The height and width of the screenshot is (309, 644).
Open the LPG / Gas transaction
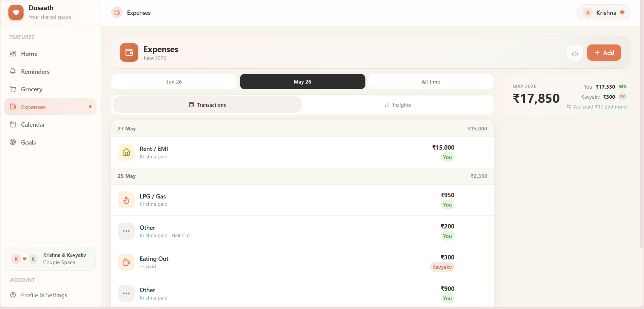coord(302,200)
